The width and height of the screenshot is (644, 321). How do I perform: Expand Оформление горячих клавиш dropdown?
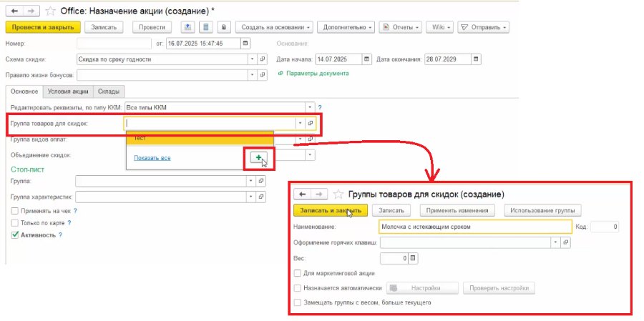point(556,242)
